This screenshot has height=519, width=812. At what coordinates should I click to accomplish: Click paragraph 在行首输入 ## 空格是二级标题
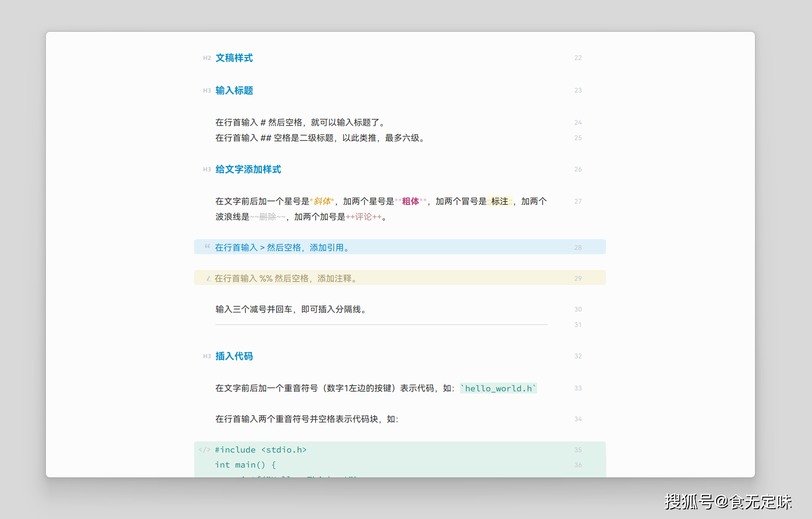(x=321, y=138)
